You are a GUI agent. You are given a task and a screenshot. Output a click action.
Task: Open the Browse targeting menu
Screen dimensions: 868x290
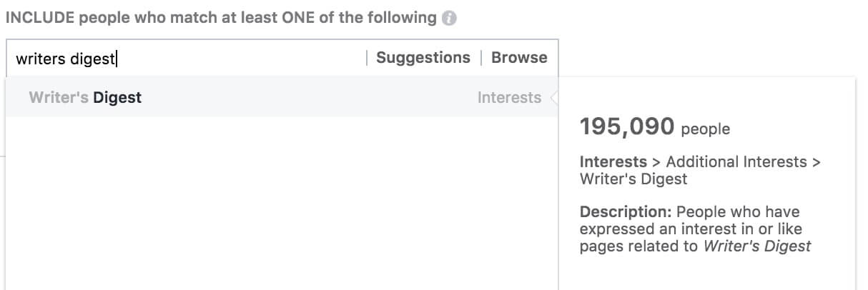(519, 58)
